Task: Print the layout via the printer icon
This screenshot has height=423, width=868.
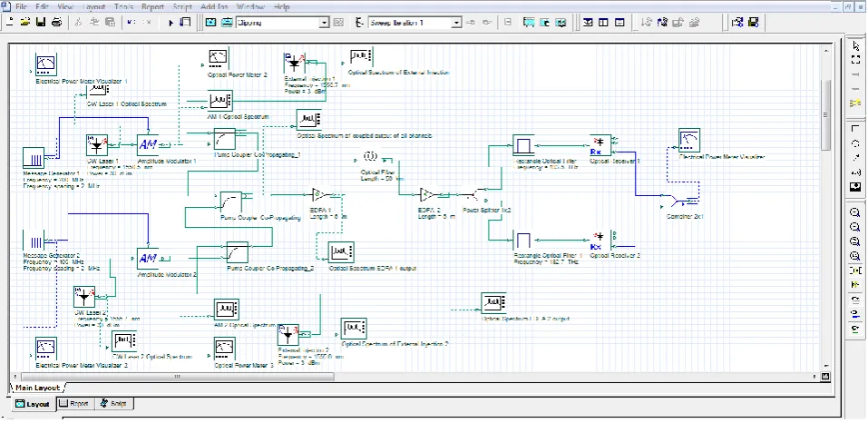Action: point(56,22)
